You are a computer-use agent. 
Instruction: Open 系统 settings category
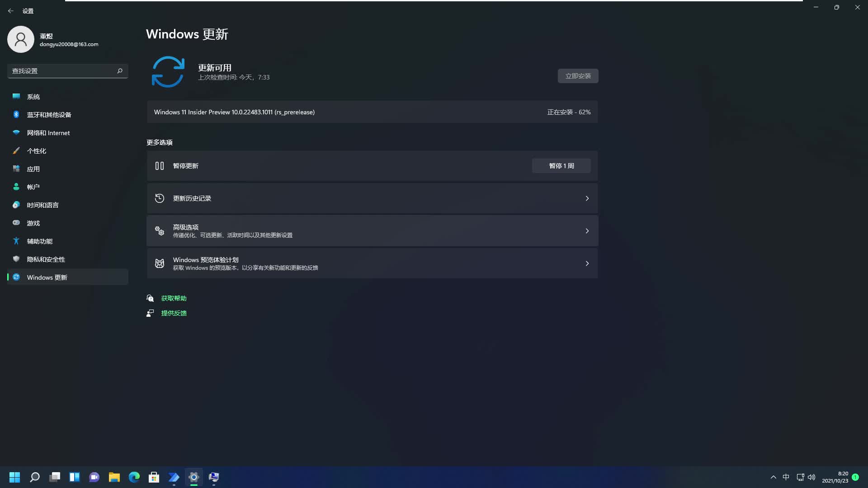pos(68,97)
